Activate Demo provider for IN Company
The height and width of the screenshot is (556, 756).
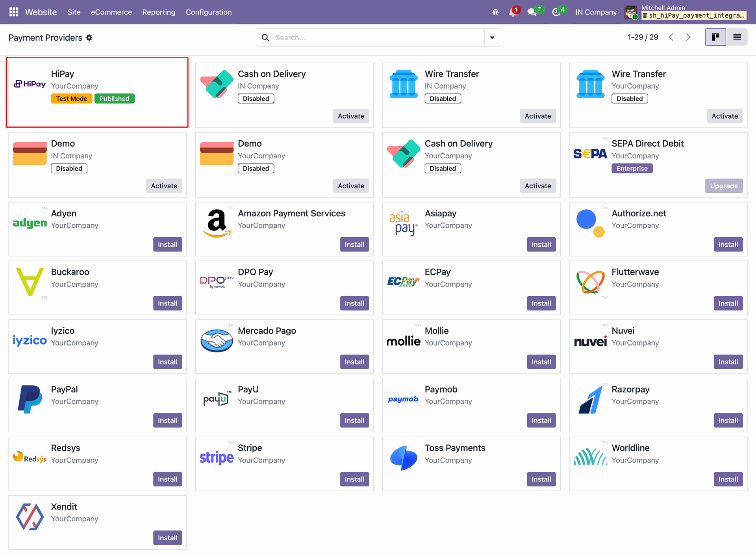pos(164,186)
